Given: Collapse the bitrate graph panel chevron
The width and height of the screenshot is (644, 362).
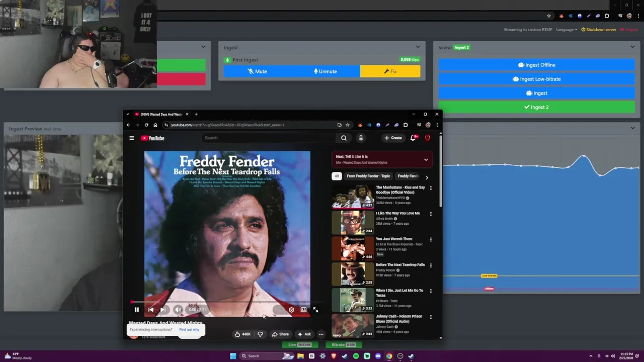Looking at the screenshot, I should tap(632, 128).
